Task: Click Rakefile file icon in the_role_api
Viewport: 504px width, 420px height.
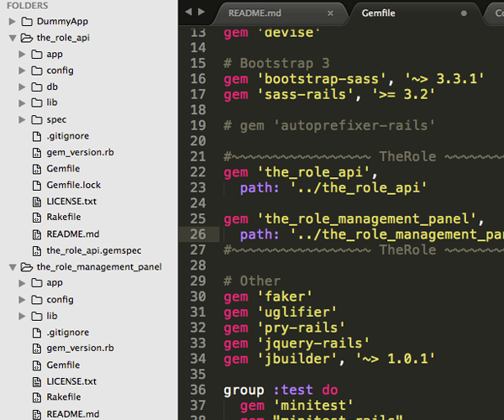Action: point(37,218)
